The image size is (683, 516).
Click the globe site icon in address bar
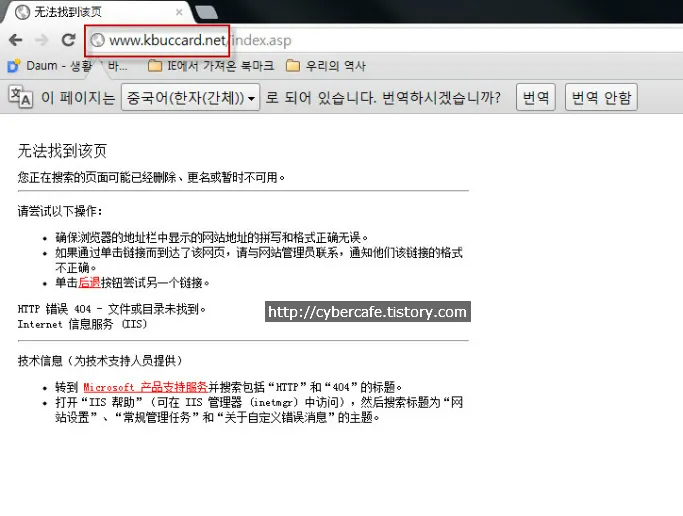(97, 41)
